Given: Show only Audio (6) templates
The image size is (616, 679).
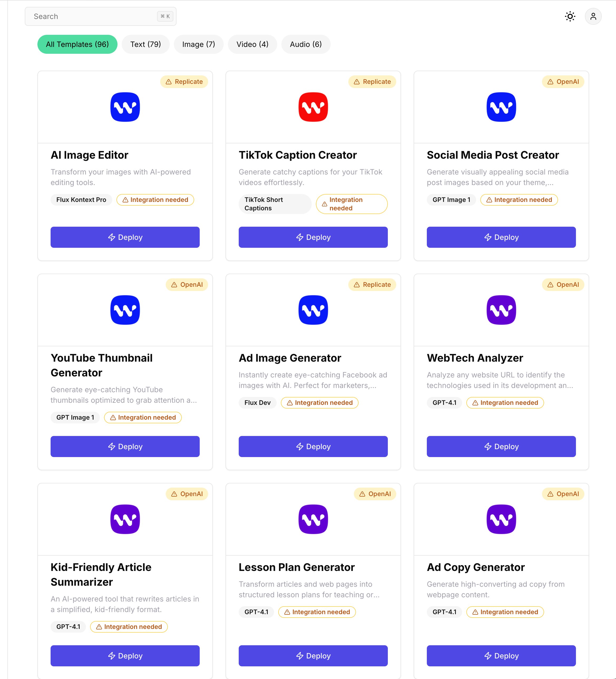Looking at the screenshot, I should point(306,45).
